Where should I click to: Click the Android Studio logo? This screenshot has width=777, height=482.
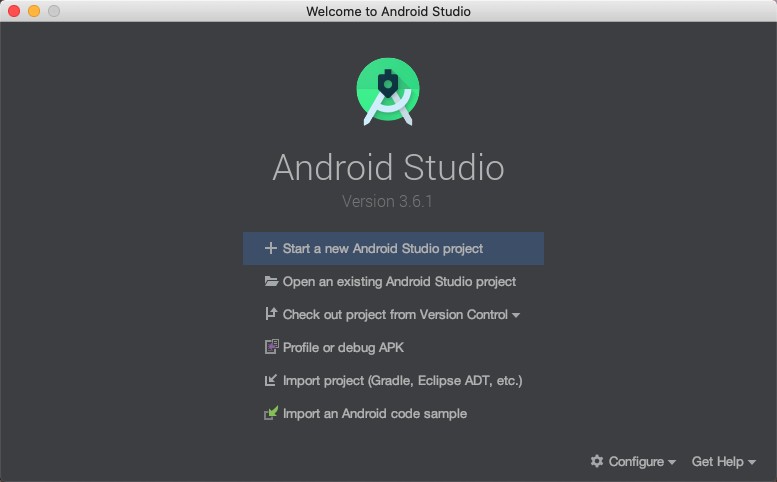388,92
